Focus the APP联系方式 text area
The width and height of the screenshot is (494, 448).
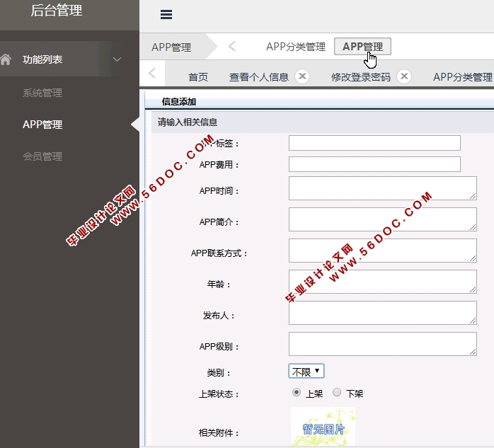[383, 251]
